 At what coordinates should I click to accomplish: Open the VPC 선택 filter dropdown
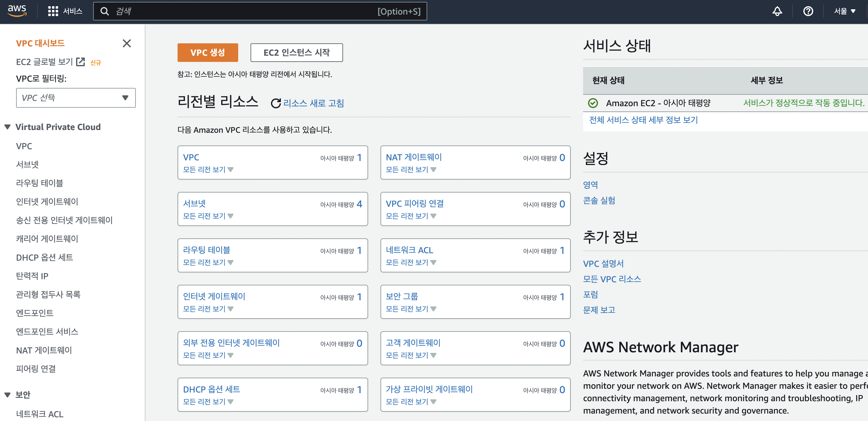(76, 98)
